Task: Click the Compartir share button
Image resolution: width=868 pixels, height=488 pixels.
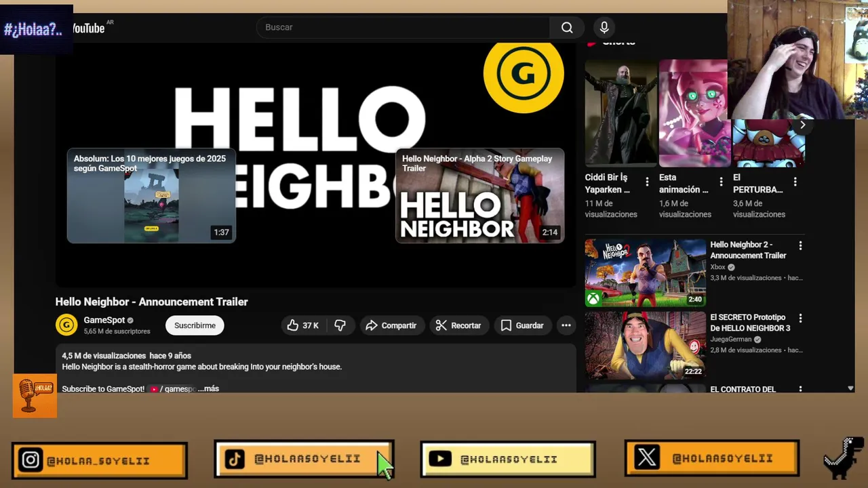Action: 391,325
